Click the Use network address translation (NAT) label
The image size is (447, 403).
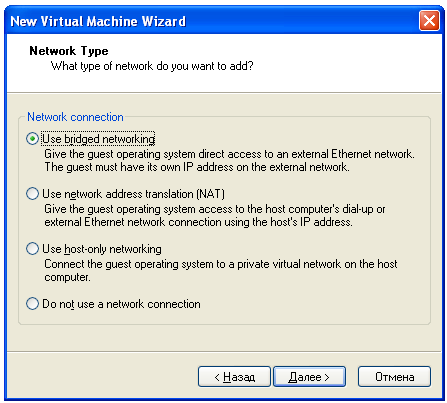[133, 194]
